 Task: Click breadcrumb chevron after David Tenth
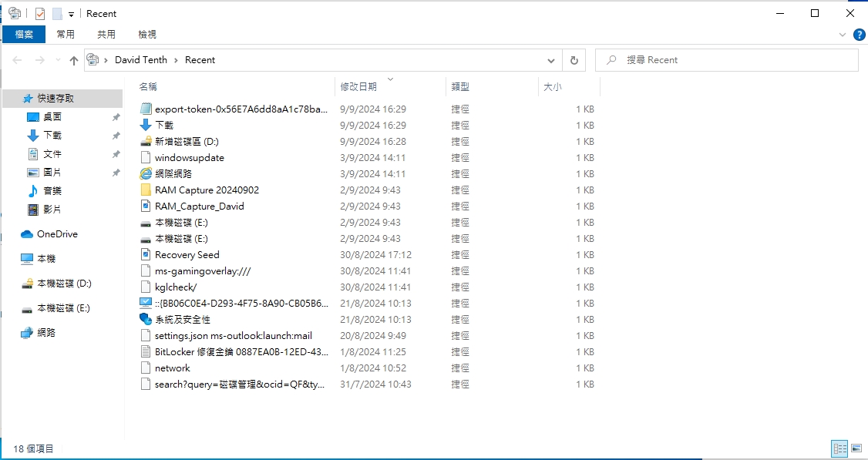pyautogui.click(x=176, y=60)
